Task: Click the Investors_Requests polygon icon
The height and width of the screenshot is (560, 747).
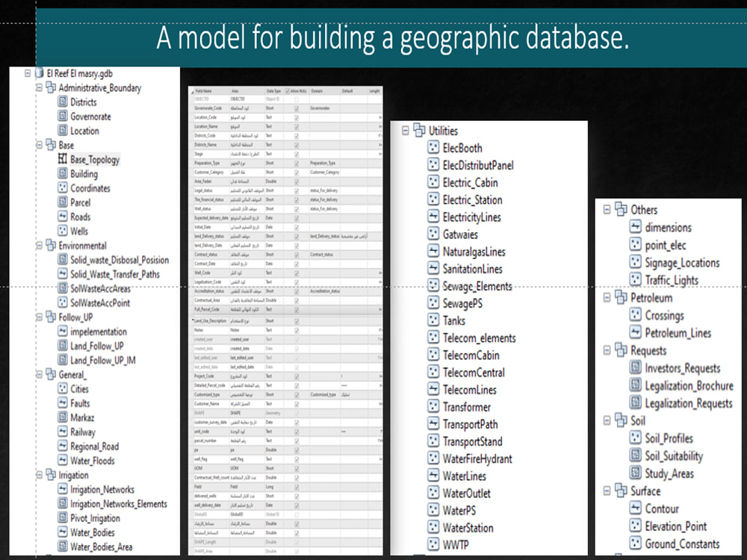Action: tap(635, 367)
